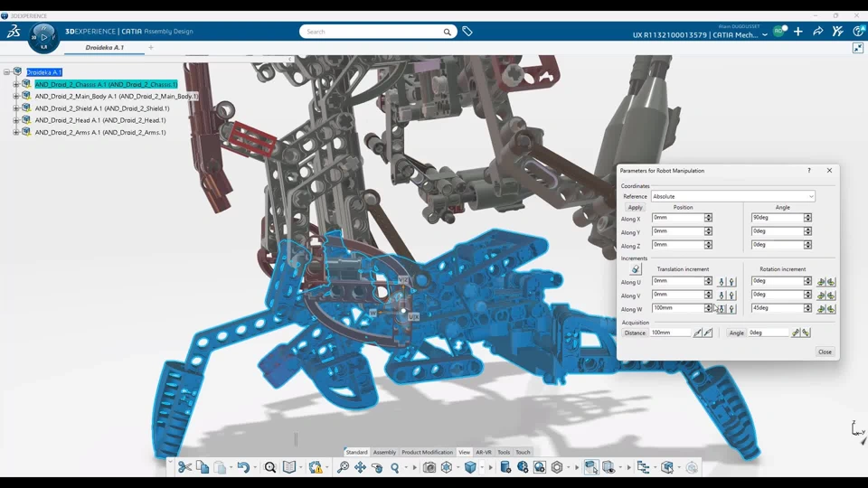Click first measure icon next to Distance field
Screen dimensions: 868x488
pyautogui.click(x=697, y=333)
